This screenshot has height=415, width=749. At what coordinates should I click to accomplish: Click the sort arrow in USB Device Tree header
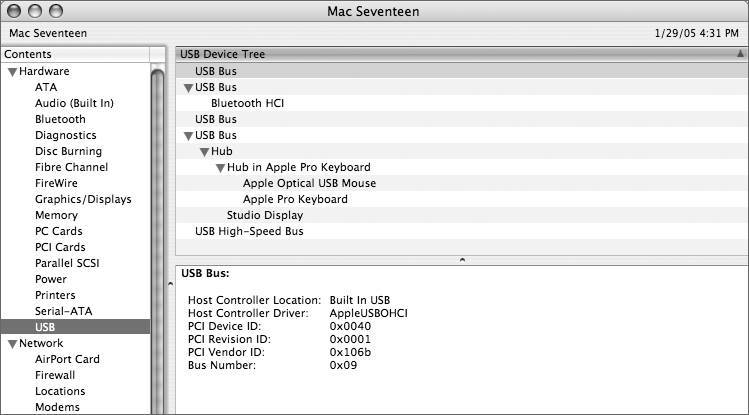click(740, 54)
